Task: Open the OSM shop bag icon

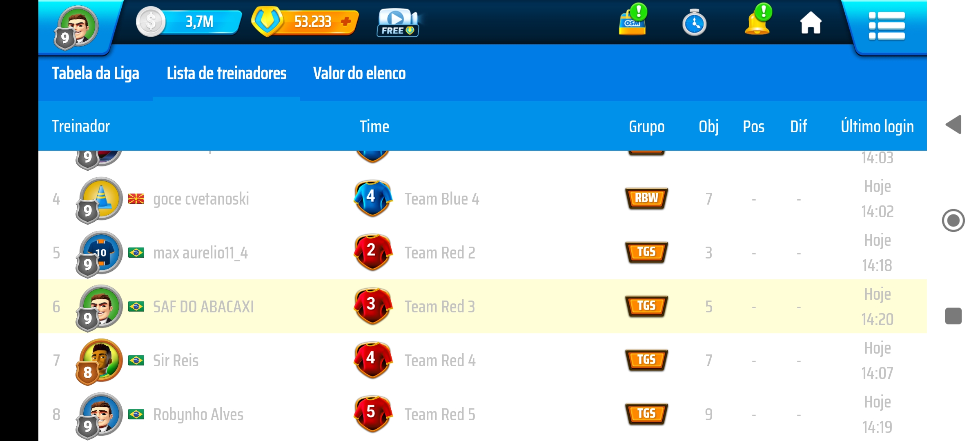Action: [x=633, y=20]
